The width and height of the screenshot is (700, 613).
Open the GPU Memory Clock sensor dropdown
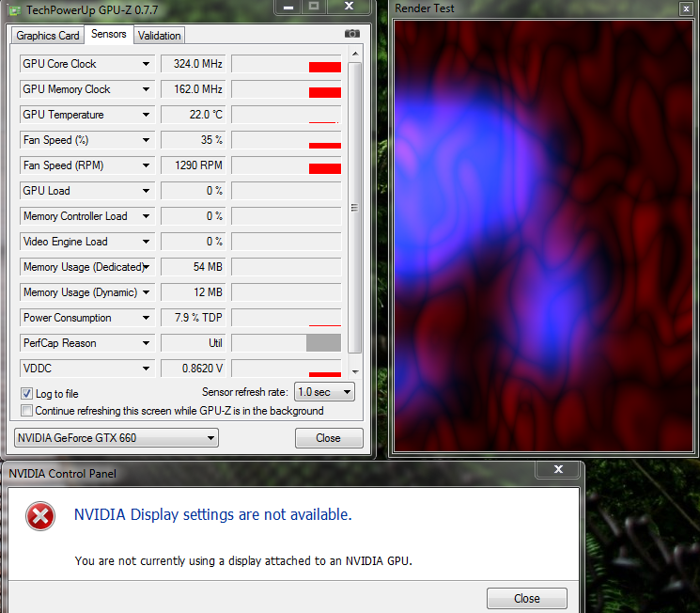coord(146,89)
